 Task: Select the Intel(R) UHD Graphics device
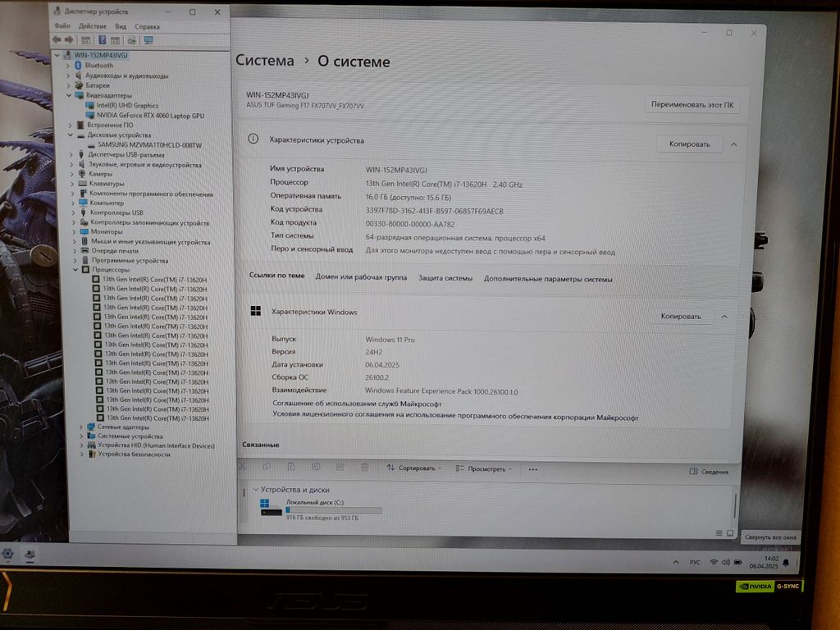(x=127, y=106)
